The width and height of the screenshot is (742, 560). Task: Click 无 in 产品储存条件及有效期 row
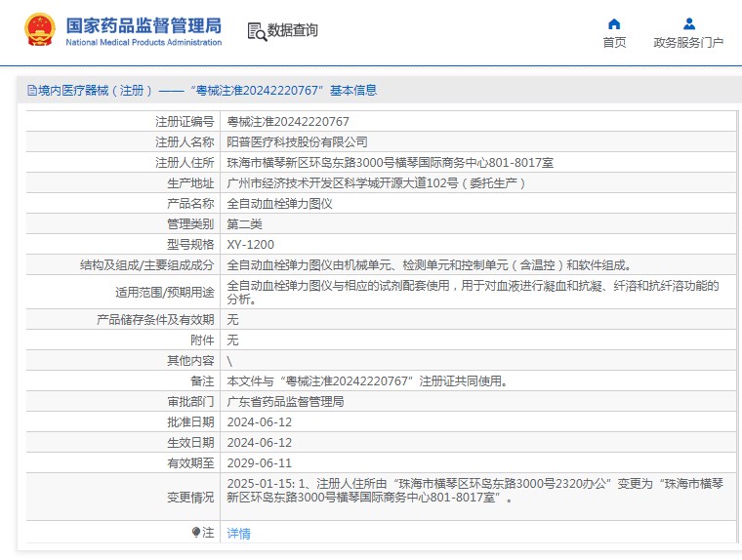coord(232,320)
